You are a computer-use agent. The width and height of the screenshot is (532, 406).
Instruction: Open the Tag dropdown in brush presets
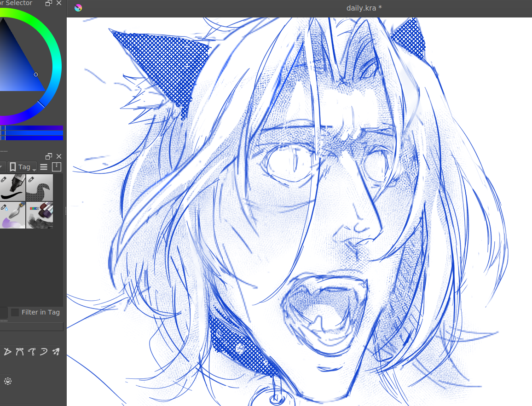point(23,167)
